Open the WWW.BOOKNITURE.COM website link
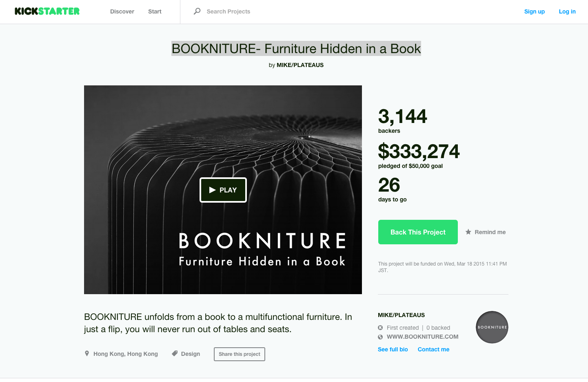 [422, 337]
